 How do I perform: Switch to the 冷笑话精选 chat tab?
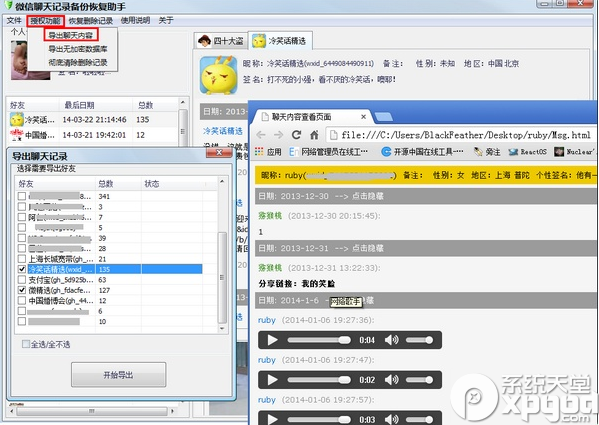click(x=280, y=40)
